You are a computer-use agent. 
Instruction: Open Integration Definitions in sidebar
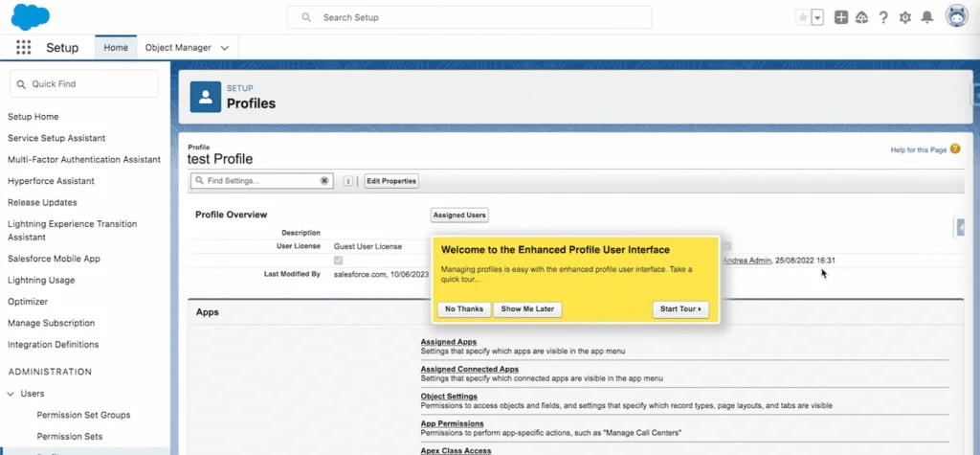(54, 344)
